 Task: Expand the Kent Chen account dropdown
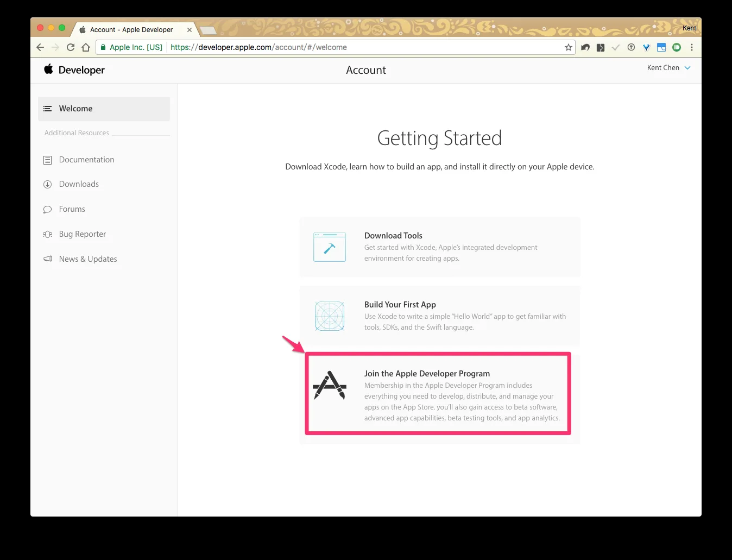(668, 68)
